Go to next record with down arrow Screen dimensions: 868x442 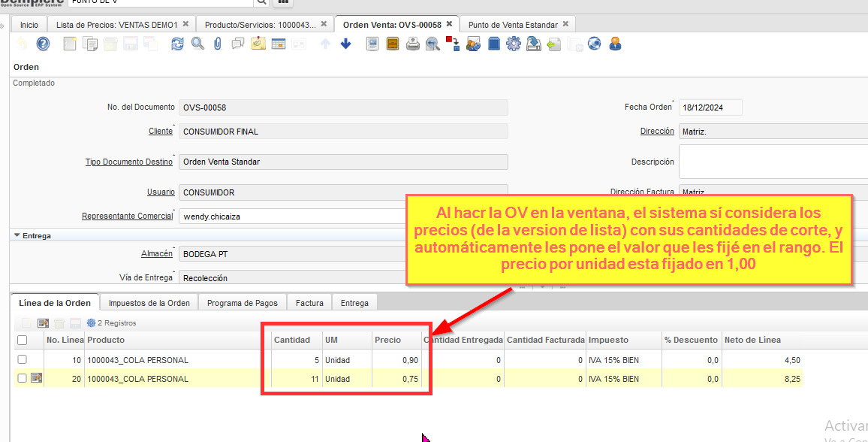[345, 44]
